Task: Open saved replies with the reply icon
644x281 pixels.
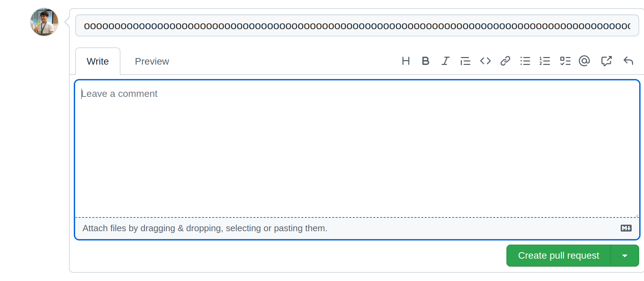Action: tap(629, 61)
